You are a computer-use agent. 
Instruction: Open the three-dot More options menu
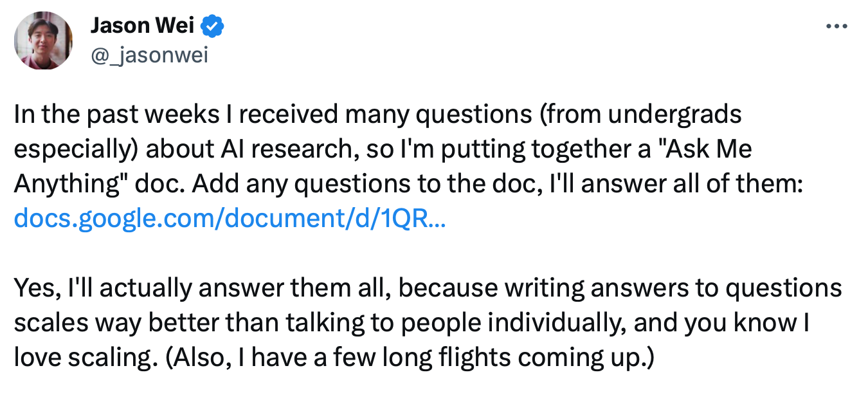(x=836, y=26)
